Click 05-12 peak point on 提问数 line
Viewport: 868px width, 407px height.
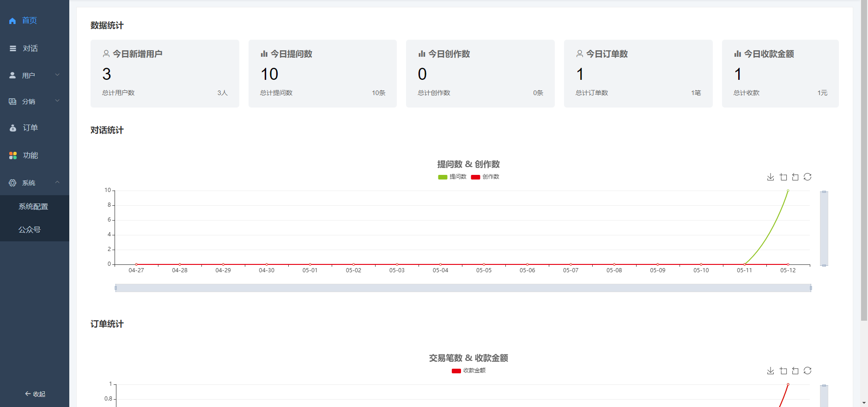point(788,191)
